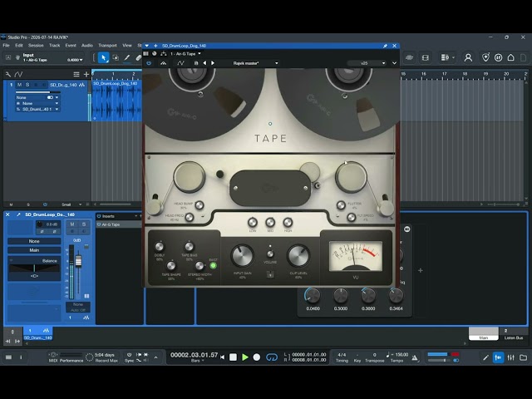Image resolution: width=532 pixels, height=399 pixels.
Task: Open the Session menu
Action: click(36, 46)
